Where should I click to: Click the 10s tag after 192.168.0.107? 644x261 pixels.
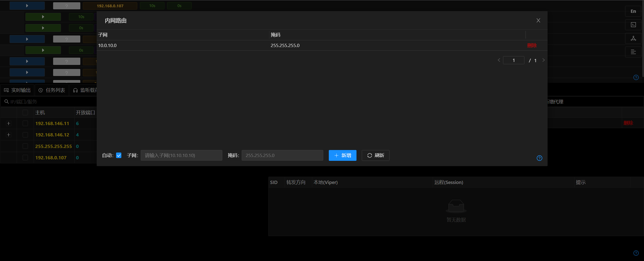click(152, 6)
